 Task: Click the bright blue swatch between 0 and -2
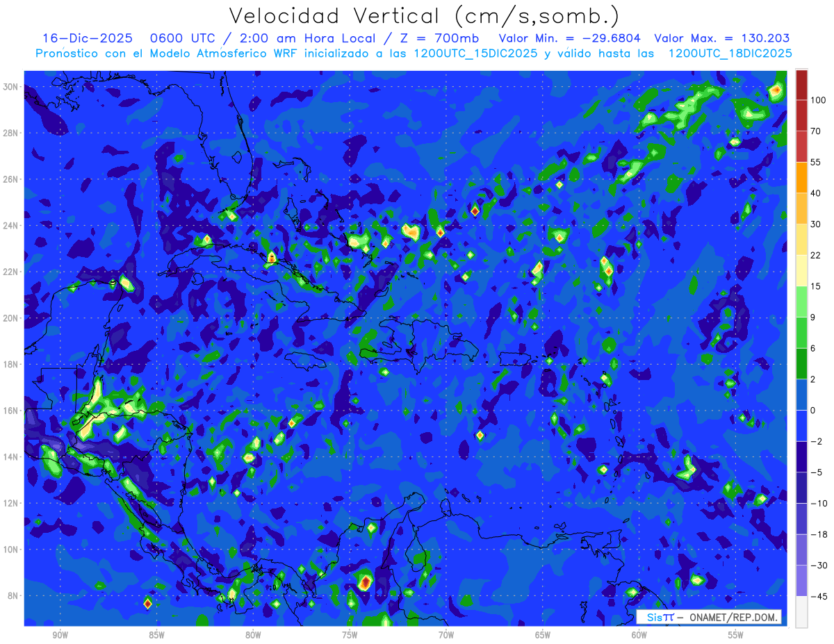pos(801,426)
